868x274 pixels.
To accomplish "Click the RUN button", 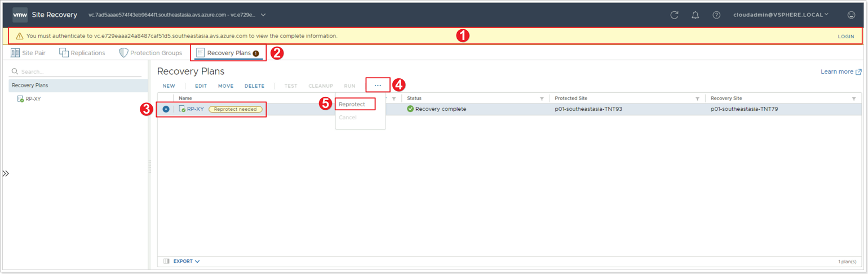I will tap(349, 86).
